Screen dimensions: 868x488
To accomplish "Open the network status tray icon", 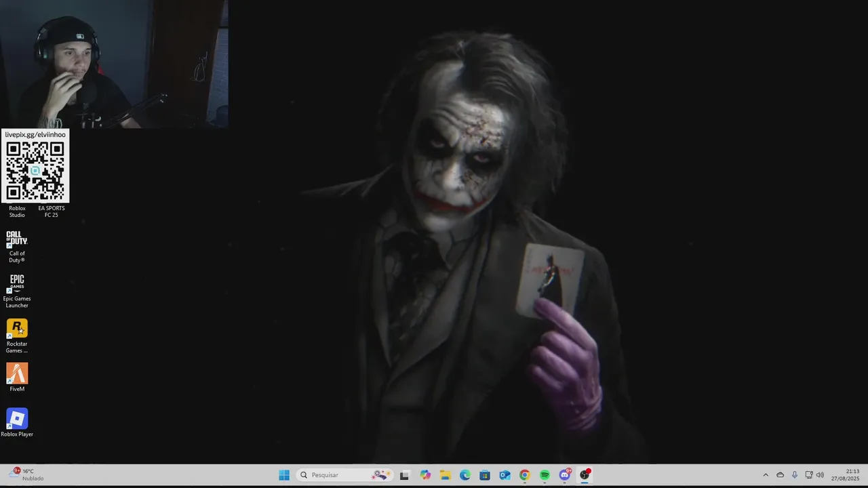I will (x=809, y=475).
